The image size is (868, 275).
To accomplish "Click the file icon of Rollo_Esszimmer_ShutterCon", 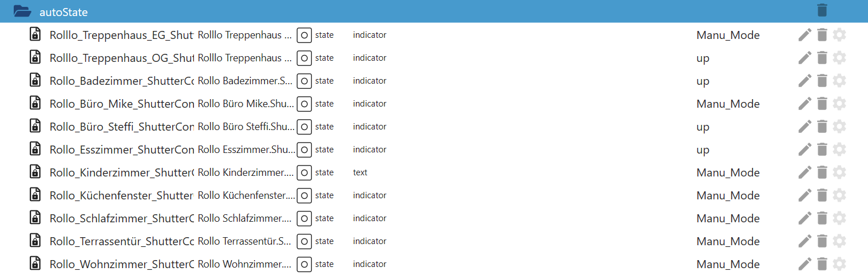I will click(x=35, y=149).
